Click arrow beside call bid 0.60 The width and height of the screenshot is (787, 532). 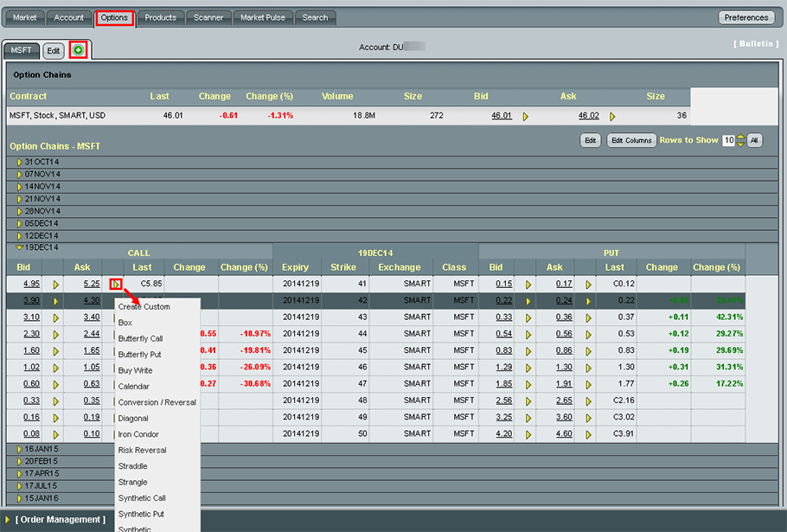(55, 385)
